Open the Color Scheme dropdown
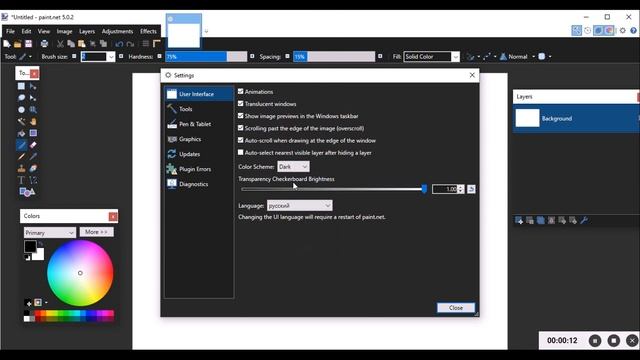The width and height of the screenshot is (640, 360). (293, 167)
